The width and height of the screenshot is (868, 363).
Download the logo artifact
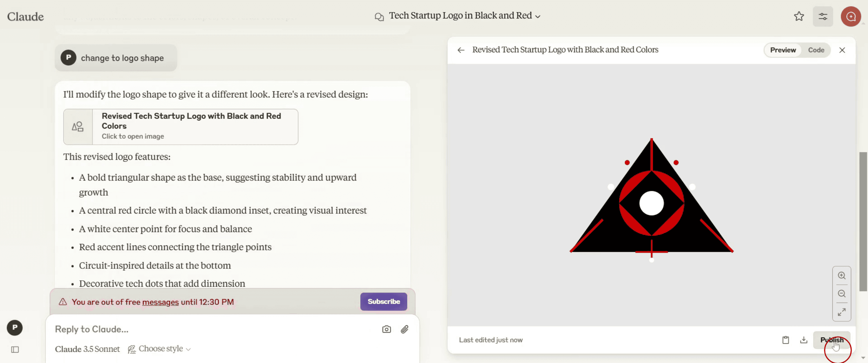[804, 340]
